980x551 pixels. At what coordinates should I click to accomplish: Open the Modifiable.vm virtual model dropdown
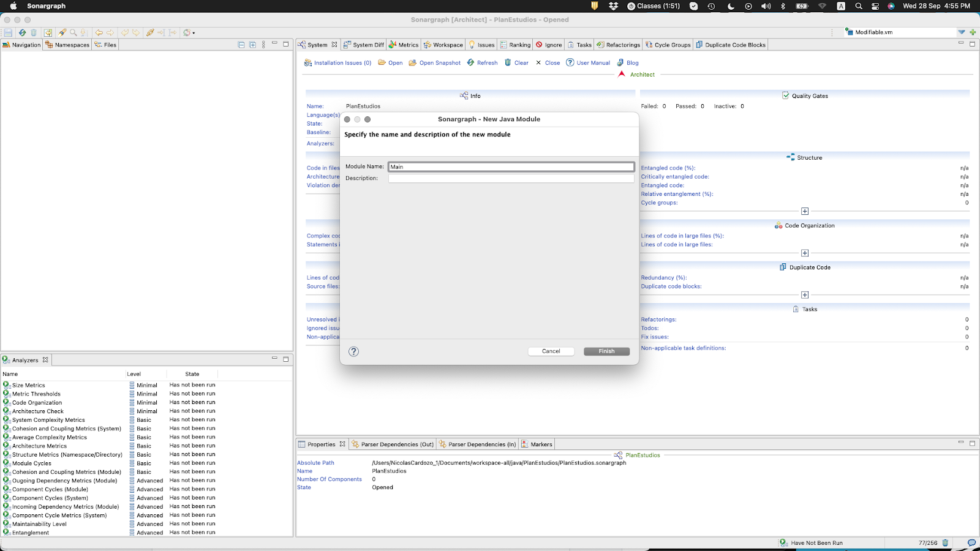[962, 32]
